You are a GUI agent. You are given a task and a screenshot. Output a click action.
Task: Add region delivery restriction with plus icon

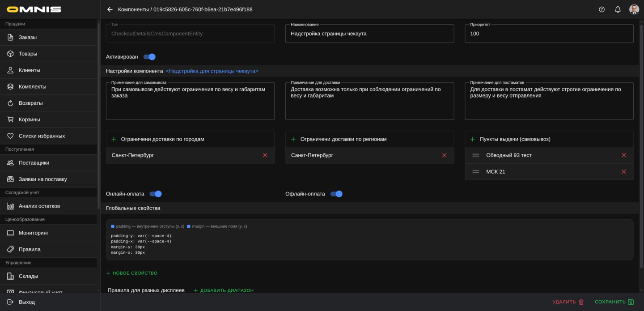(293, 139)
